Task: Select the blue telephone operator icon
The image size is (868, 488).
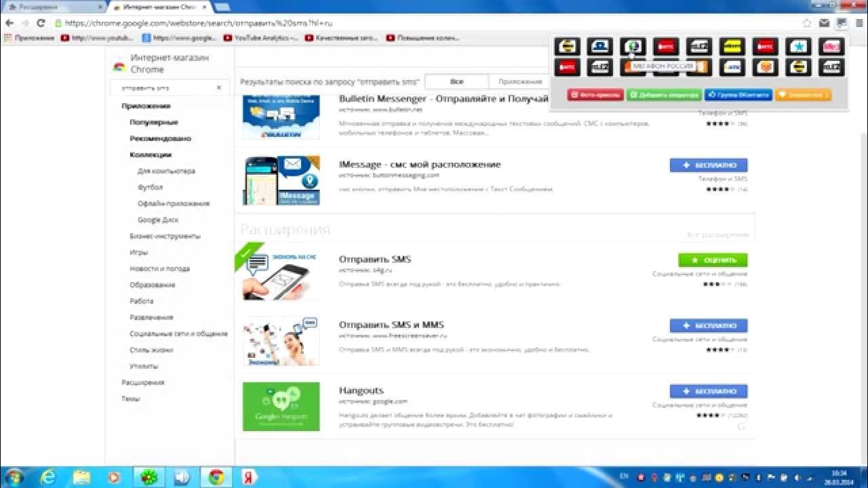Action: (600, 47)
